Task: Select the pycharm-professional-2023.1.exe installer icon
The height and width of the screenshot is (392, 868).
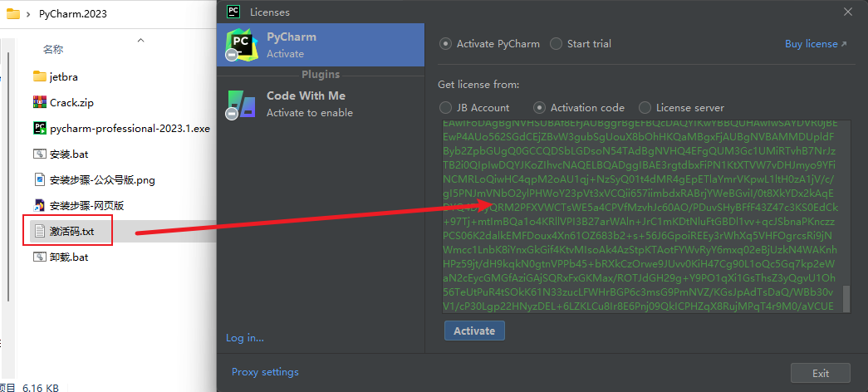Action: [39, 128]
